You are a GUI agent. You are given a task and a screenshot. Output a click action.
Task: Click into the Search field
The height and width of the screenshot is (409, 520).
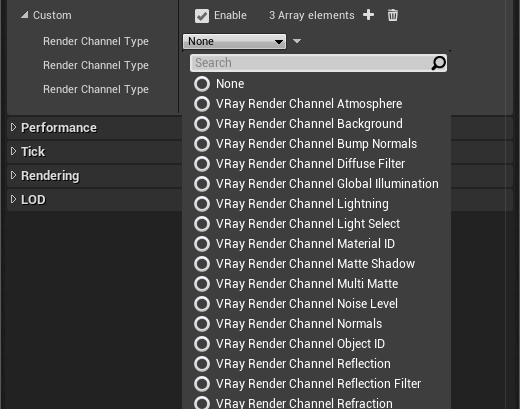pos(310,63)
